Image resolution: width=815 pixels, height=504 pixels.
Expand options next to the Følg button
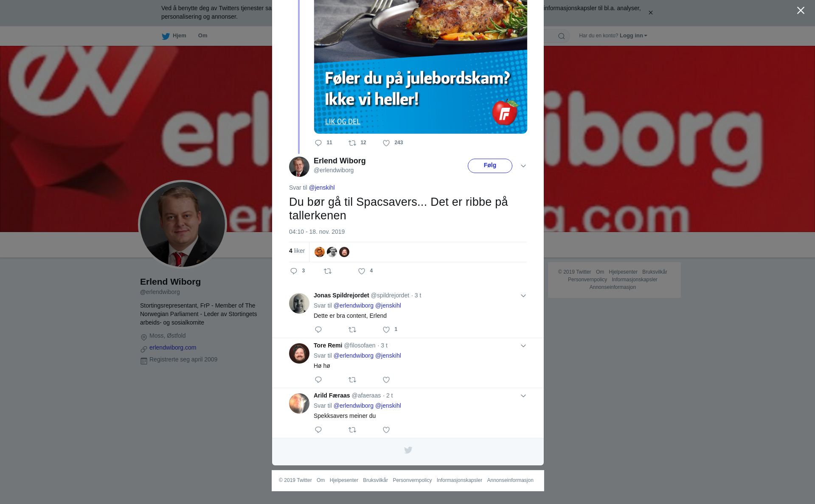pyautogui.click(x=523, y=166)
